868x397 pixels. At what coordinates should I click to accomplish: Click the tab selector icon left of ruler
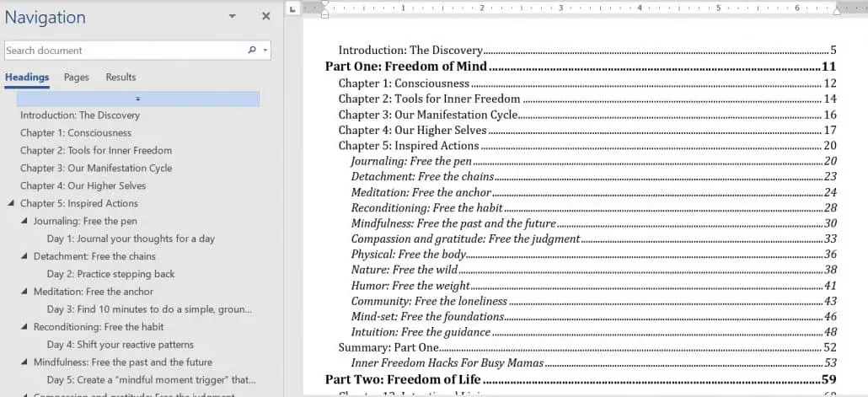(x=292, y=8)
